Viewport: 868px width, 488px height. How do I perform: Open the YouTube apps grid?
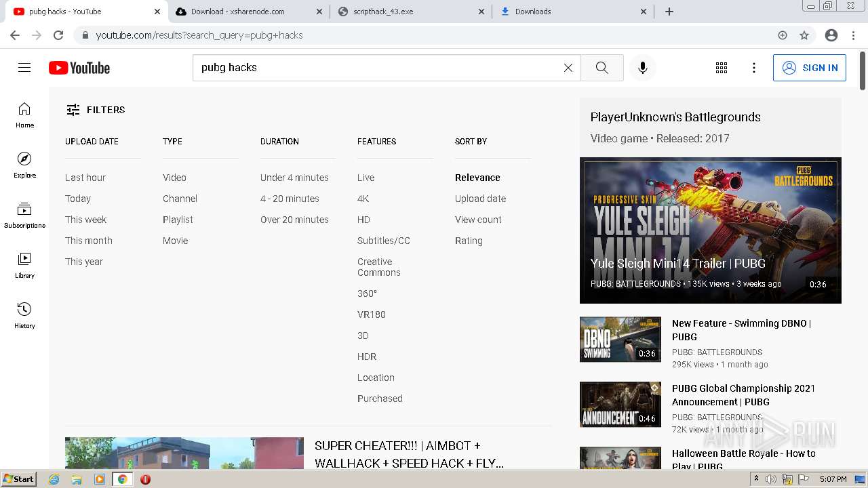point(722,68)
